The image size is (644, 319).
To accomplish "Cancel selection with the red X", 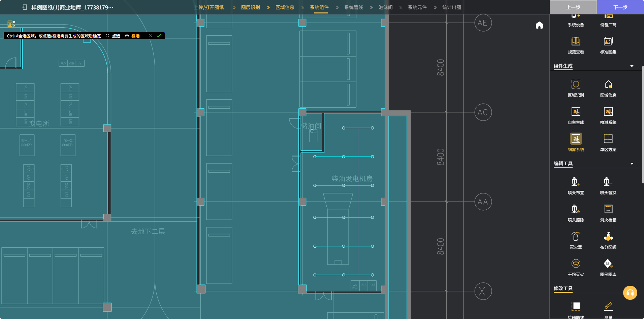I will coord(151,36).
